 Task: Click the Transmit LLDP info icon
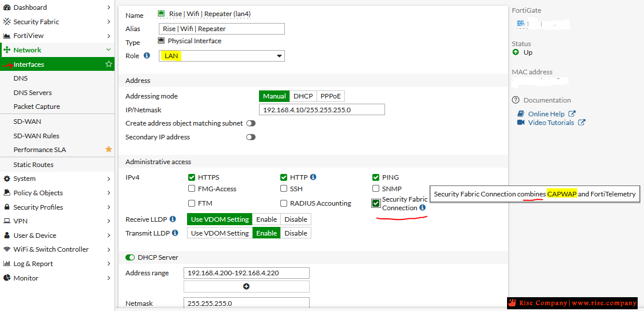[x=176, y=233]
